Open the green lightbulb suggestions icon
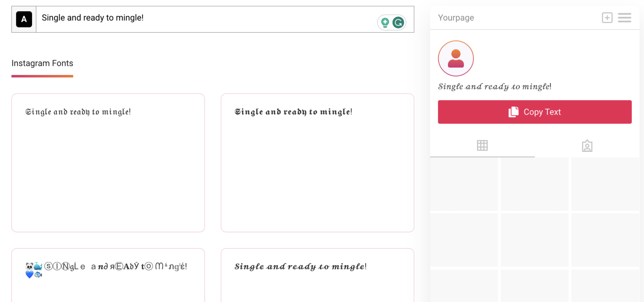 (x=385, y=22)
